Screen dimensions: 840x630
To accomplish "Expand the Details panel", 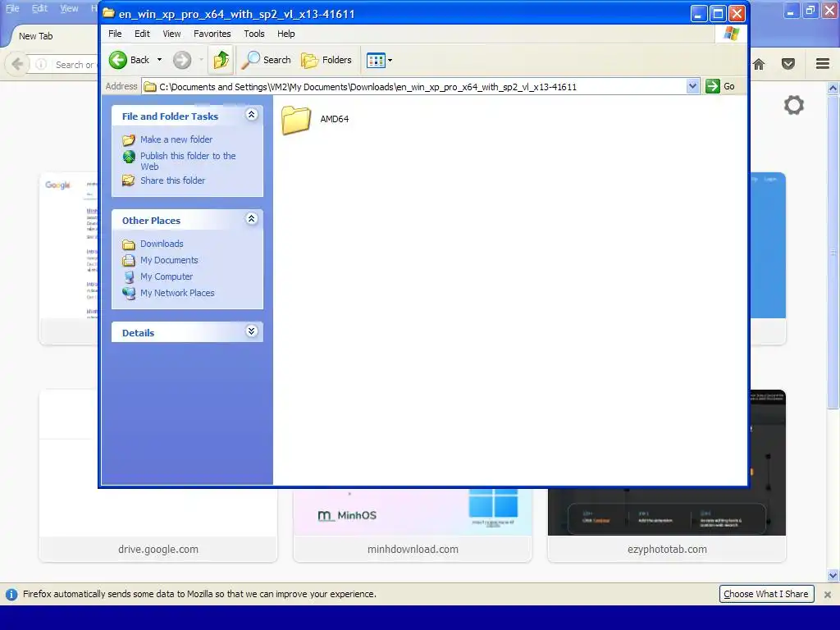I will coord(251,331).
